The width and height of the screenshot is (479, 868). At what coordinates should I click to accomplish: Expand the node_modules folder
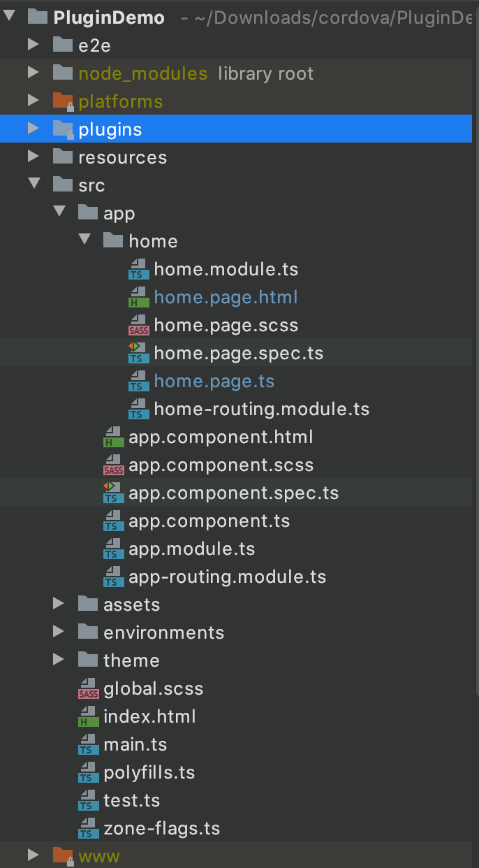click(33, 73)
